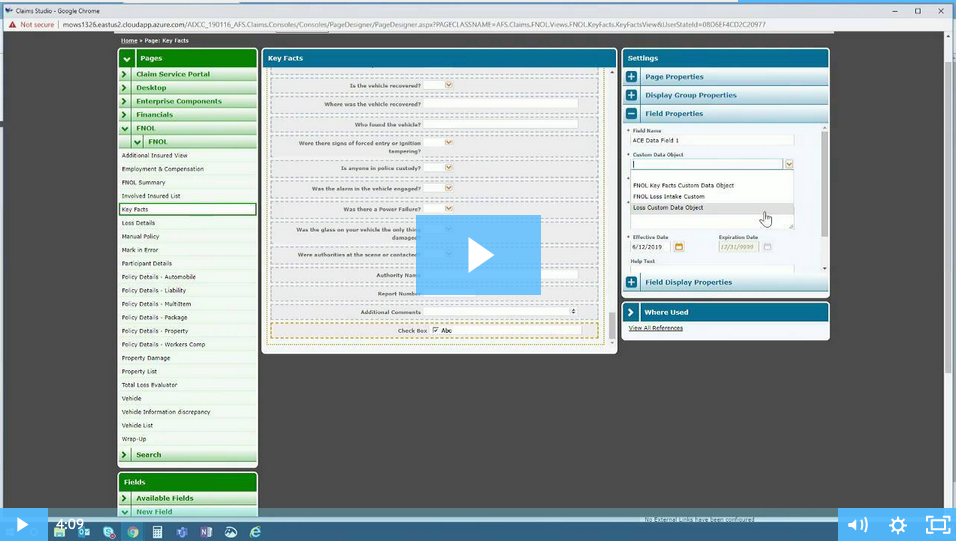Click the Effective Date text field
Viewport: 956px width, 541px height.
pyautogui.click(x=650, y=247)
